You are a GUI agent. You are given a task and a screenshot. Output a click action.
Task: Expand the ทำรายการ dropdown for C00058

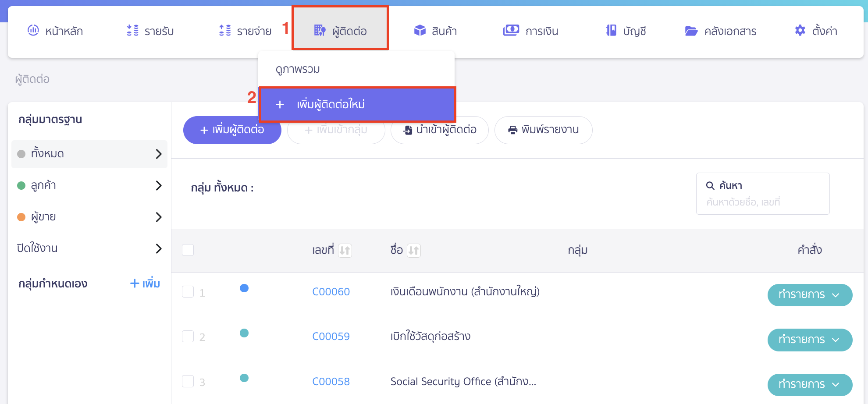click(x=809, y=384)
